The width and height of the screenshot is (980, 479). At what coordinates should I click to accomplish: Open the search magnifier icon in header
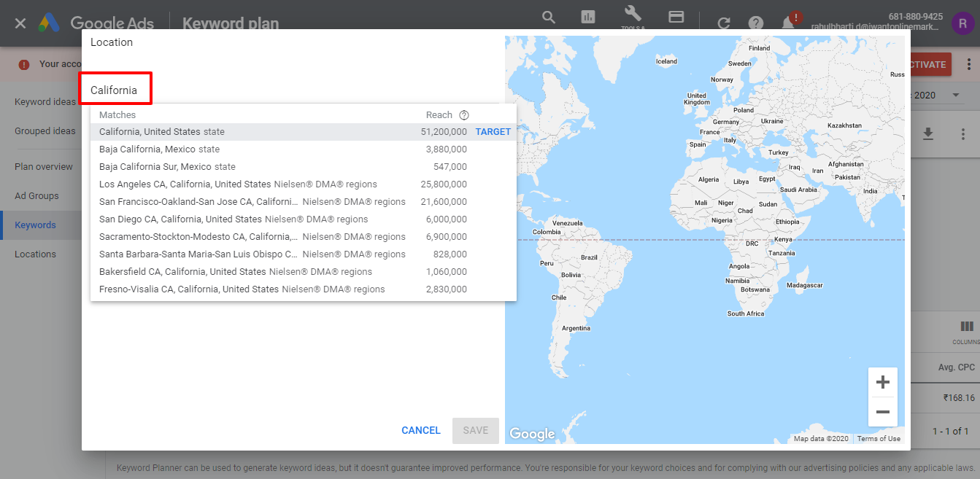[x=549, y=17]
